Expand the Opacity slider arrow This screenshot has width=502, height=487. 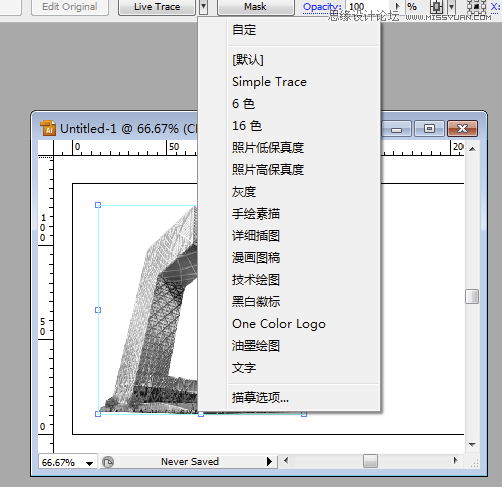click(x=397, y=7)
